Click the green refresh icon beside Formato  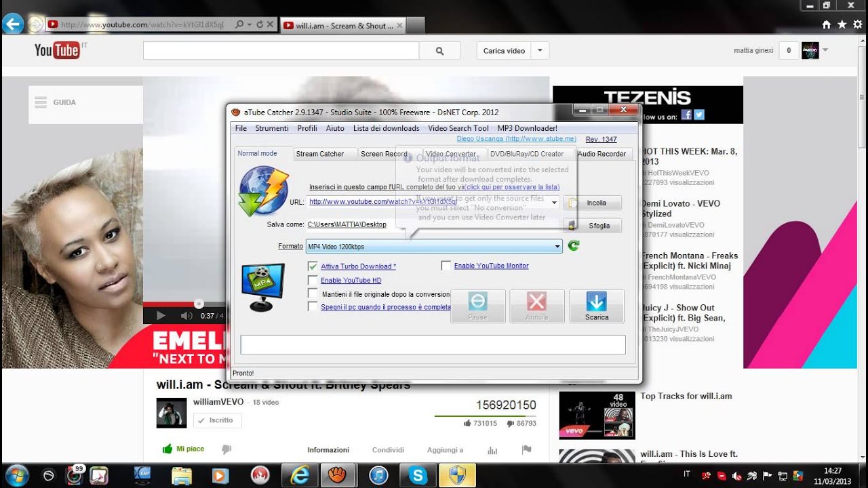pos(574,246)
